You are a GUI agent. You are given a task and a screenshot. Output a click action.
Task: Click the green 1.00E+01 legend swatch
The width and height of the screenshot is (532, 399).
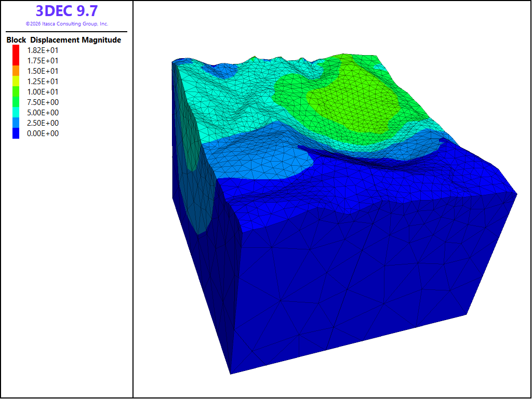point(16,91)
